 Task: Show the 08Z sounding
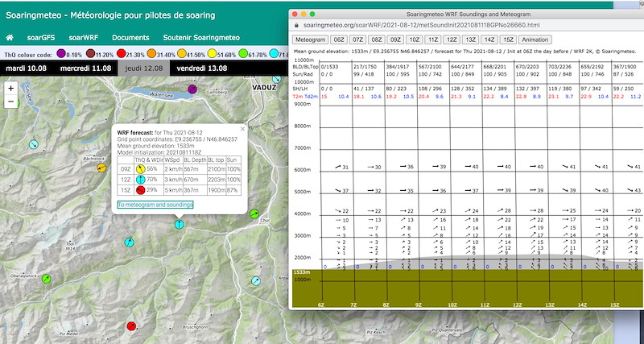point(377,39)
